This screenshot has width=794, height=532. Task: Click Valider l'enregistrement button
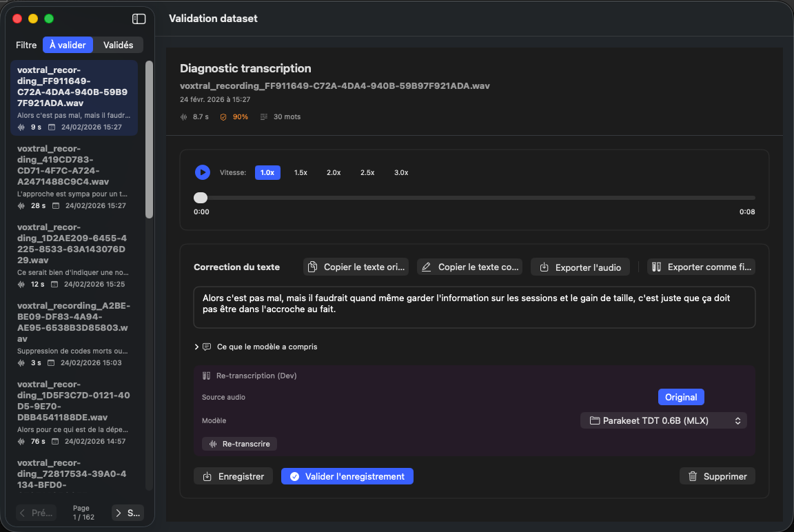[347, 476]
